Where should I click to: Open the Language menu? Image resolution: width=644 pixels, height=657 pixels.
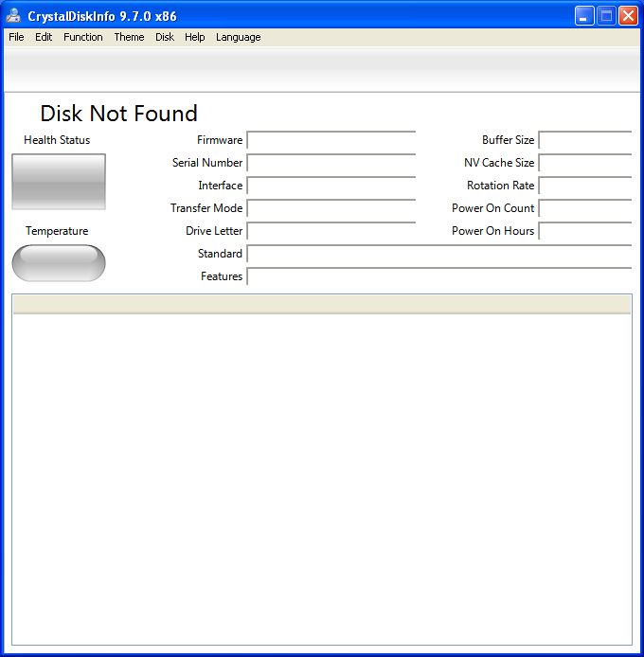pos(238,37)
